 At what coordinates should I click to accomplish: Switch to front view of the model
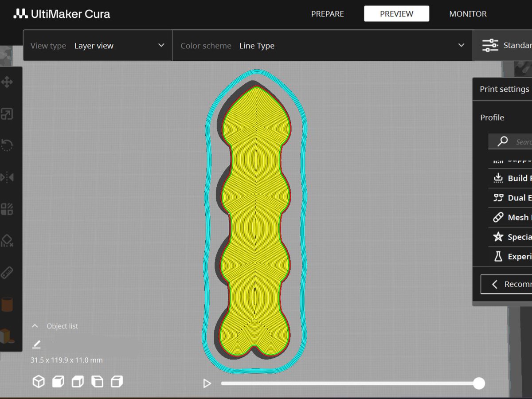pyautogui.click(x=58, y=381)
